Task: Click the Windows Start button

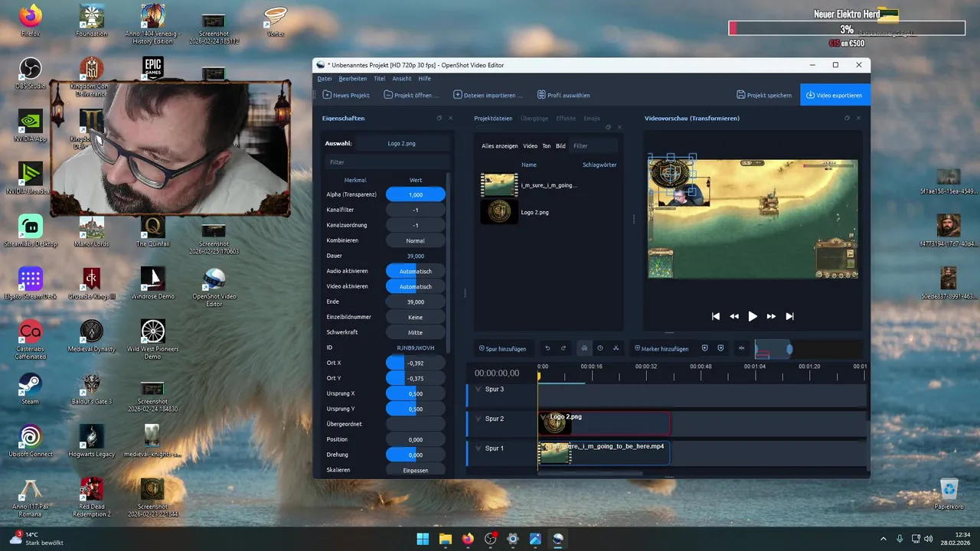Action: pos(423,539)
